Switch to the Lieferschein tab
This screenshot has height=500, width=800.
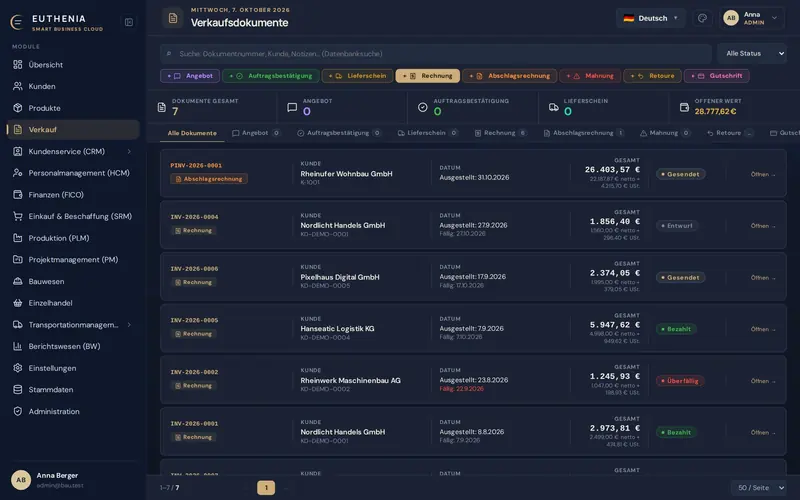[428, 133]
